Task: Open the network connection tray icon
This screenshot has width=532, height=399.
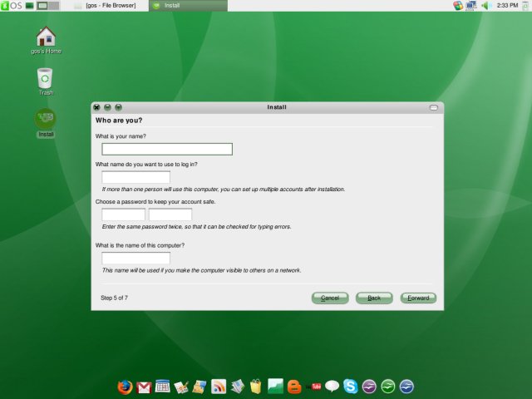Action: 471,6
